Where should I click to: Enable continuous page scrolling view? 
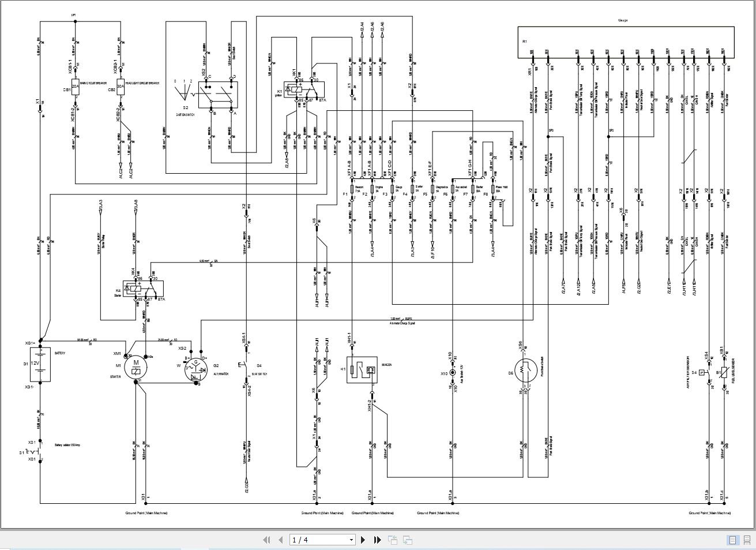click(x=747, y=538)
